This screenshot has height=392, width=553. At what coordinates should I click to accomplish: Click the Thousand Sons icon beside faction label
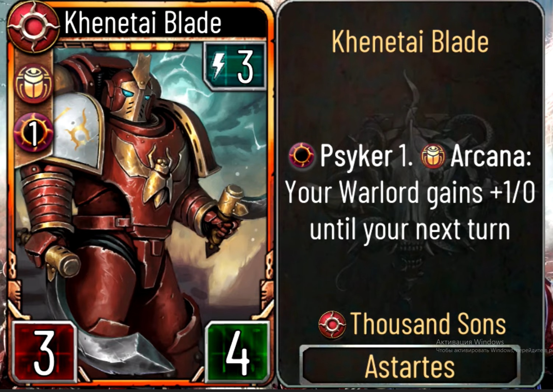(x=332, y=325)
